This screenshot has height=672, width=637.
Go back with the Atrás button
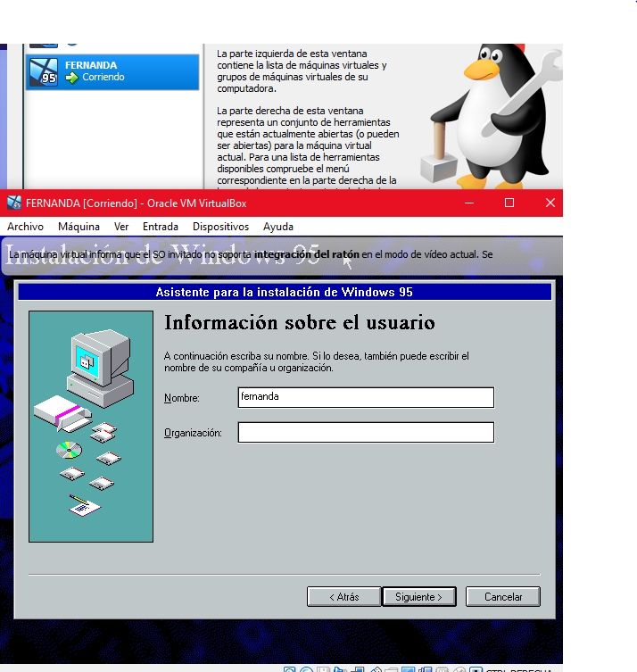click(x=344, y=596)
